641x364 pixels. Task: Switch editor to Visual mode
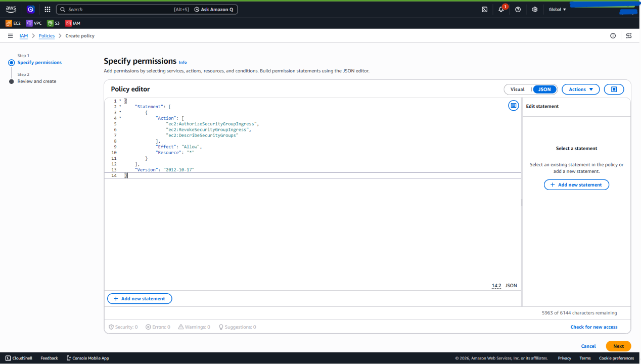518,89
